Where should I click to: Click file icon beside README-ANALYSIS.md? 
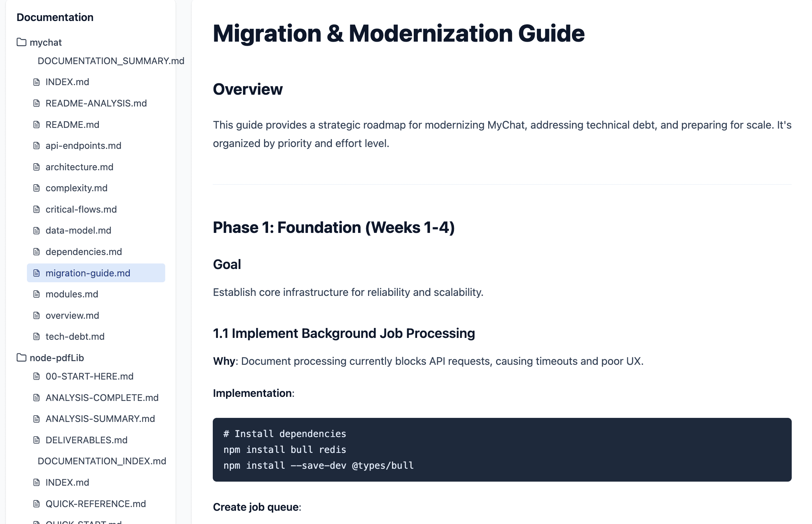37,103
